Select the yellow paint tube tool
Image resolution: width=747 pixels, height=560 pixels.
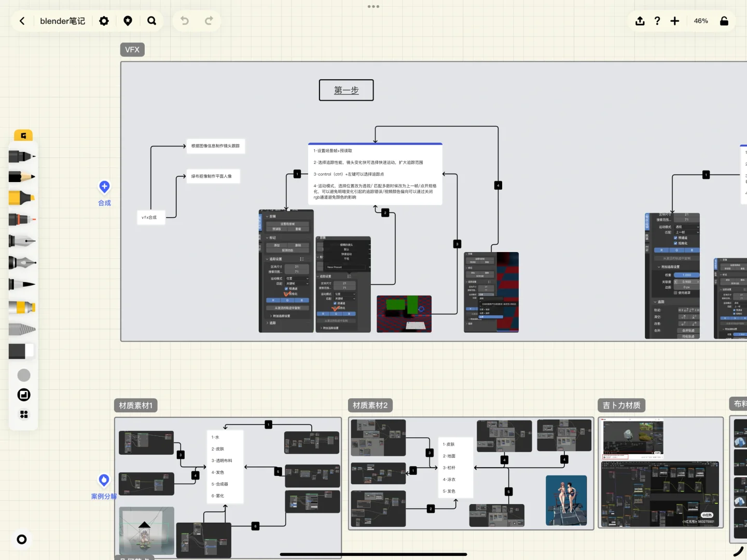click(x=22, y=307)
